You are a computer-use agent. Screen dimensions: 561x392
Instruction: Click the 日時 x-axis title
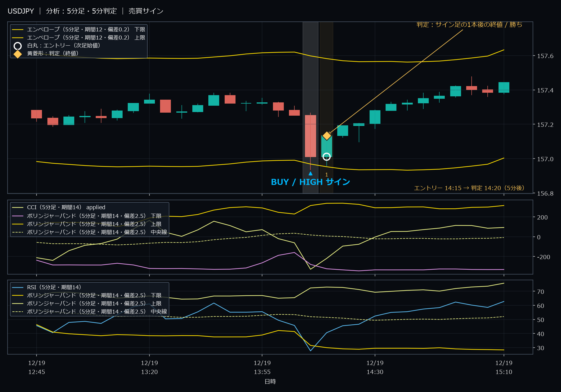click(270, 381)
